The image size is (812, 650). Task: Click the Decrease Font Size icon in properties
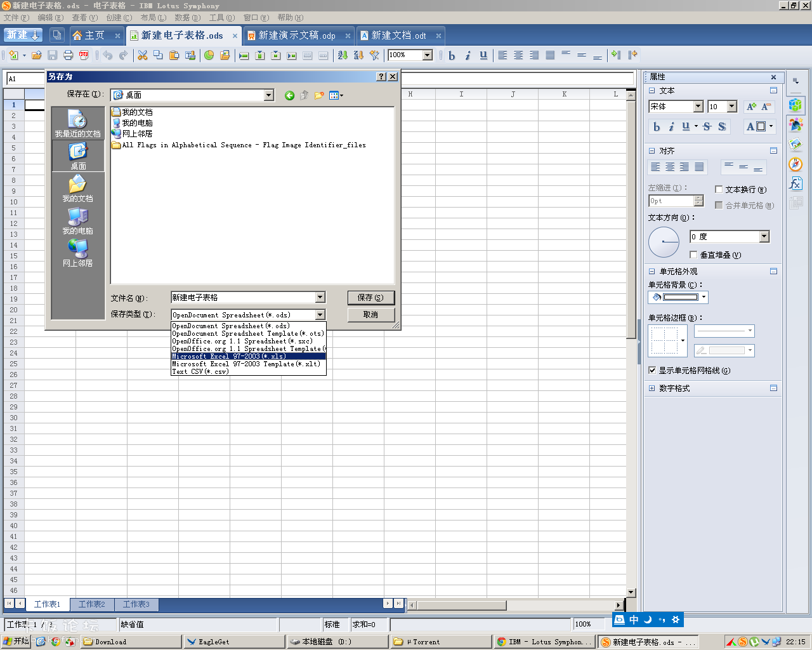click(766, 107)
